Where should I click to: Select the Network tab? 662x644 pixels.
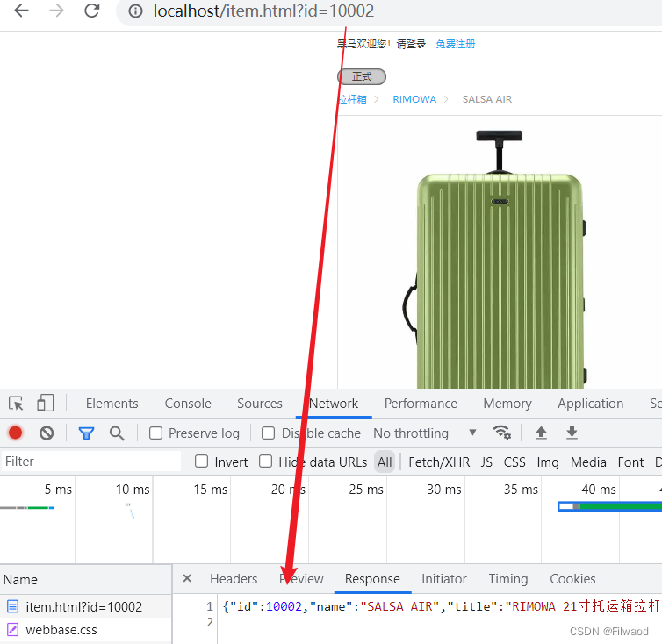[334, 404]
